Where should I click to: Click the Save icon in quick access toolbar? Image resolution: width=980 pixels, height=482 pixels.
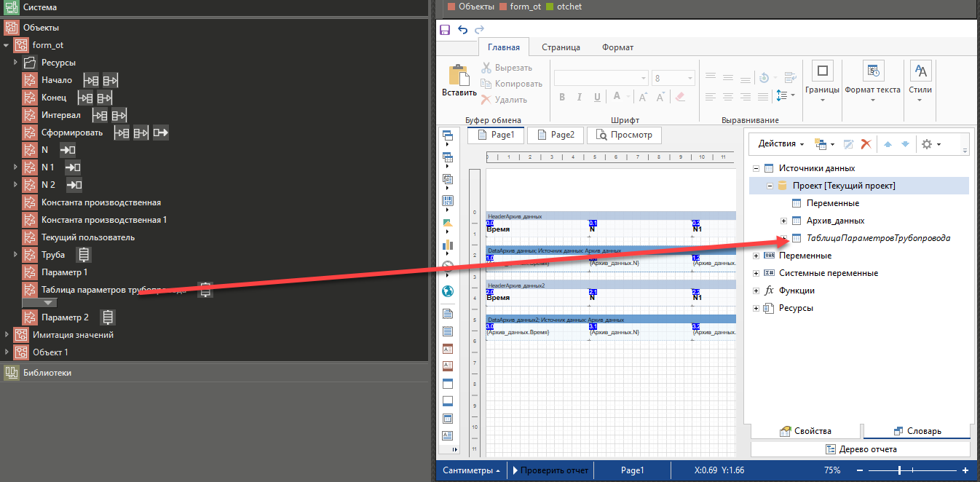coord(445,30)
